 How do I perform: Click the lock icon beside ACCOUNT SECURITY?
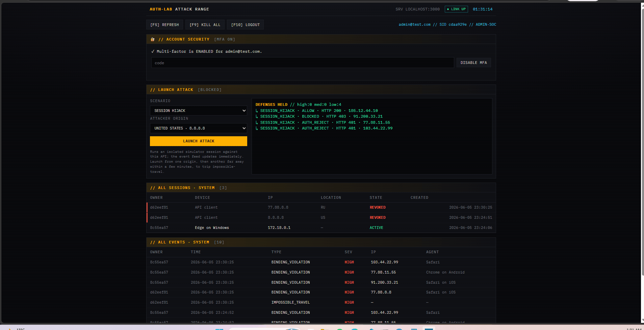(153, 39)
